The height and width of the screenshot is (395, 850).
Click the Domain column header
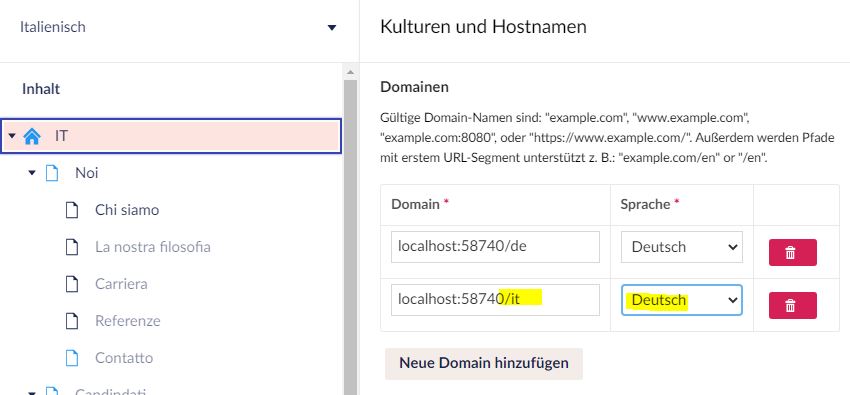point(415,204)
